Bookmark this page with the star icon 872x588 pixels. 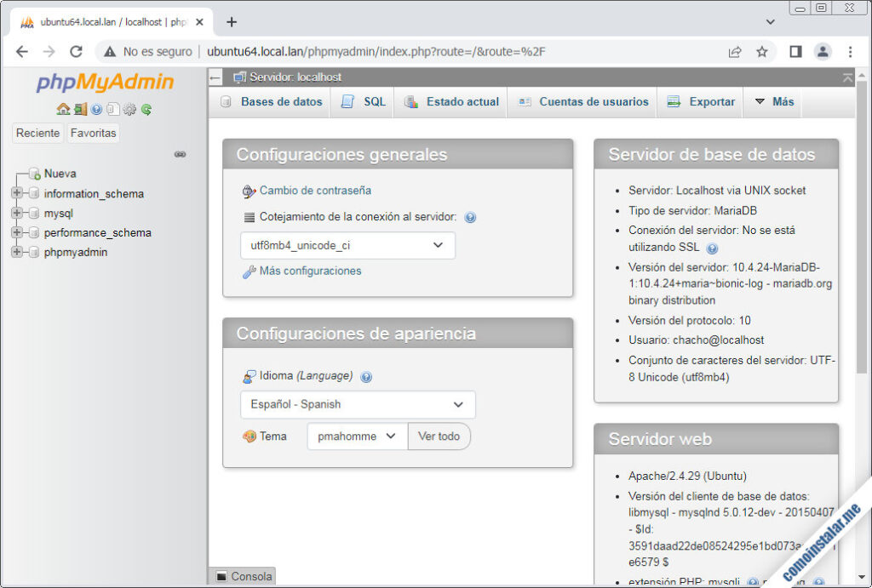761,52
